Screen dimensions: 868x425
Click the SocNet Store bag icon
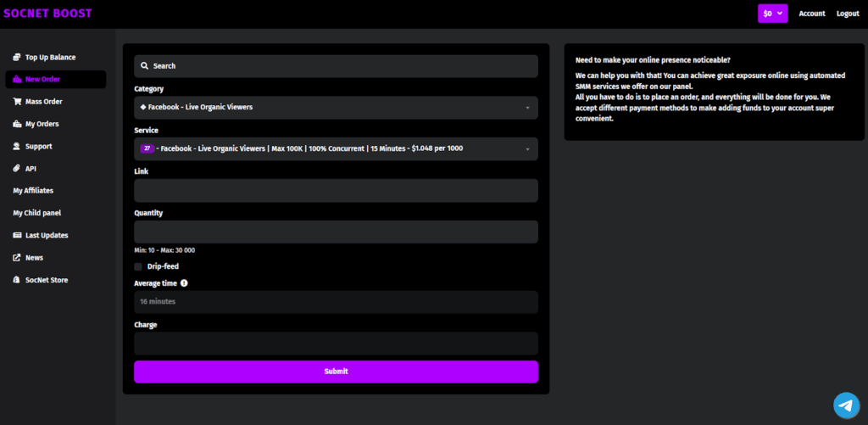(x=17, y=280)
